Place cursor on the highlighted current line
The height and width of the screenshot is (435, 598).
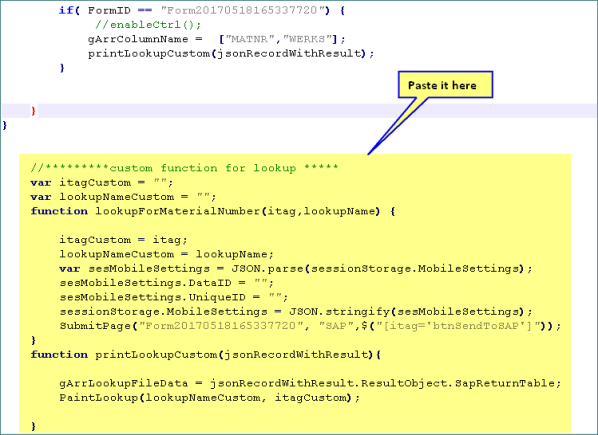pos(299,111)
